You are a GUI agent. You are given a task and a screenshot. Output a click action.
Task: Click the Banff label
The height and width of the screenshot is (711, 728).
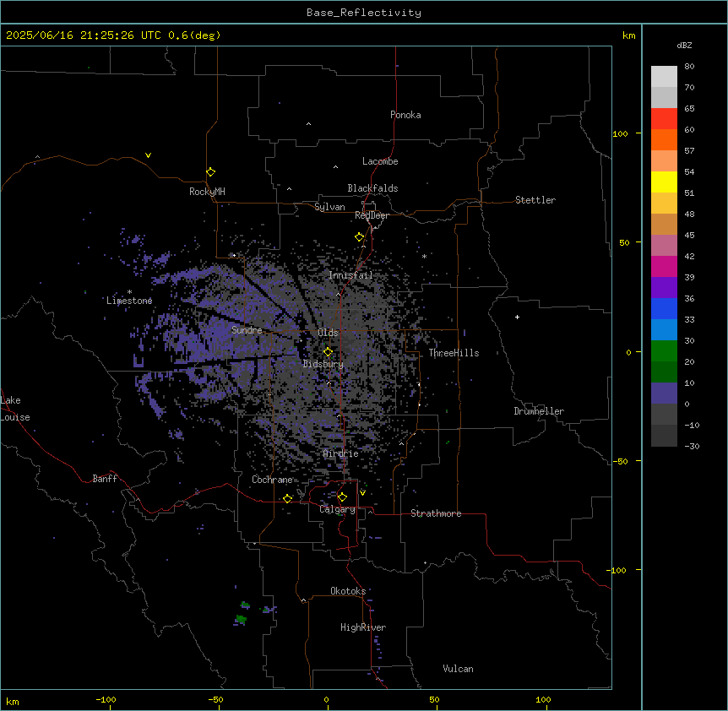click(105, 479)
